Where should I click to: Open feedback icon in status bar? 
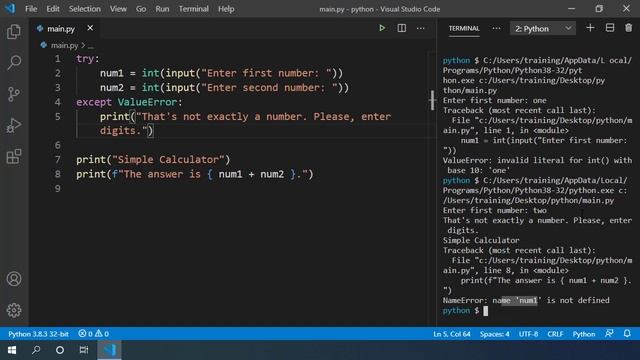(x=609, y=333)
